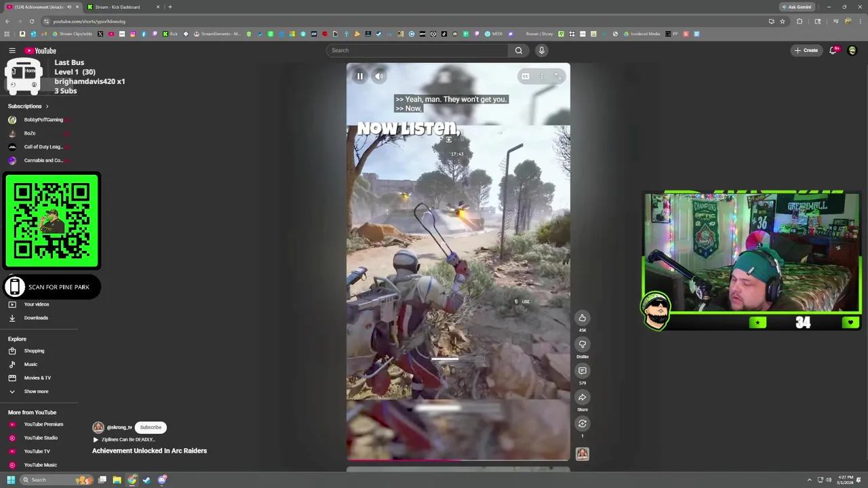868x488 pixels.
Task: Open Windows Start menu
Action: tap(11, 480)
